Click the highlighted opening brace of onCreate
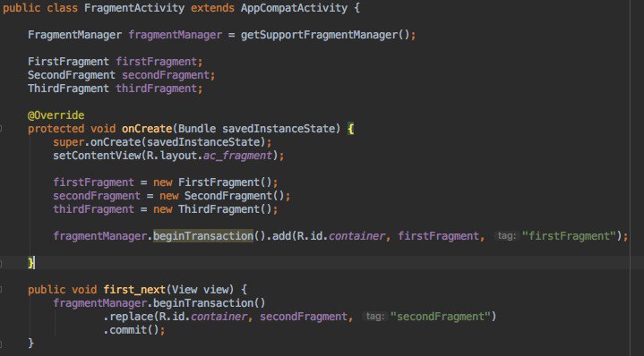644x356 pixels. click(350, 129)
